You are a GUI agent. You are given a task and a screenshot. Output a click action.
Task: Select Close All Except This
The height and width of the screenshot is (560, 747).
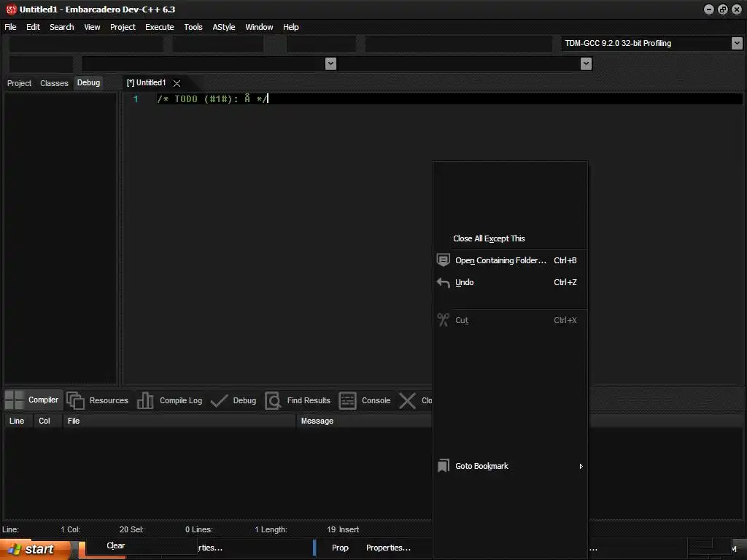point(510,238)
